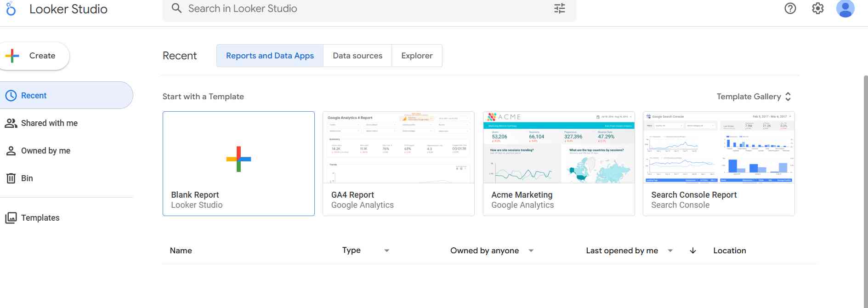
Task: Select the Reports and Data Apps tab
Action: pos(270,56)
